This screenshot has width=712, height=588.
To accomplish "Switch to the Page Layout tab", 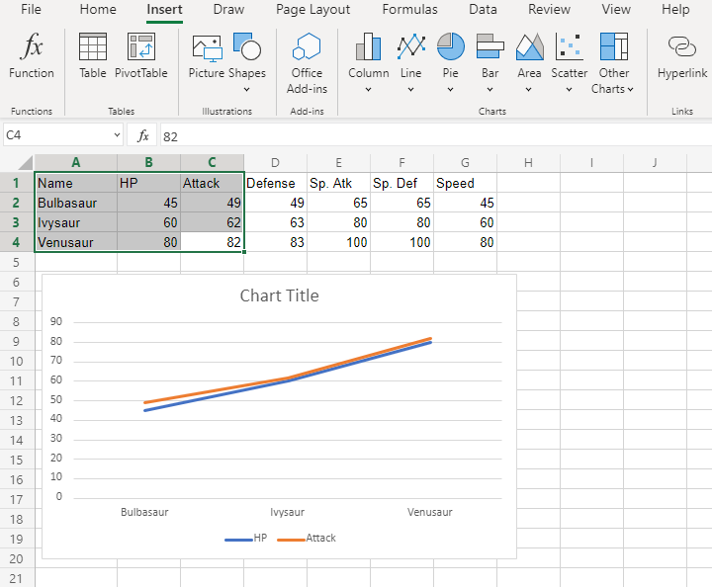I will [x=312, y=10].
